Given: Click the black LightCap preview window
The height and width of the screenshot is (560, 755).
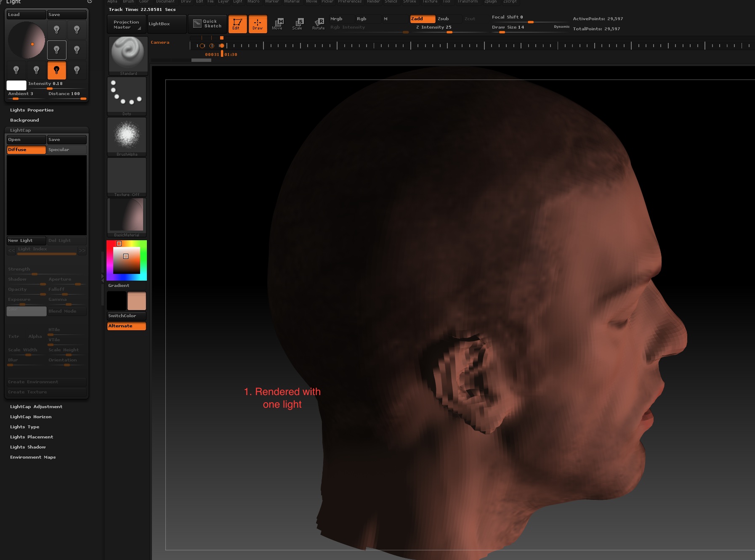Looking at the screenshot, I should tap(47, 195).
